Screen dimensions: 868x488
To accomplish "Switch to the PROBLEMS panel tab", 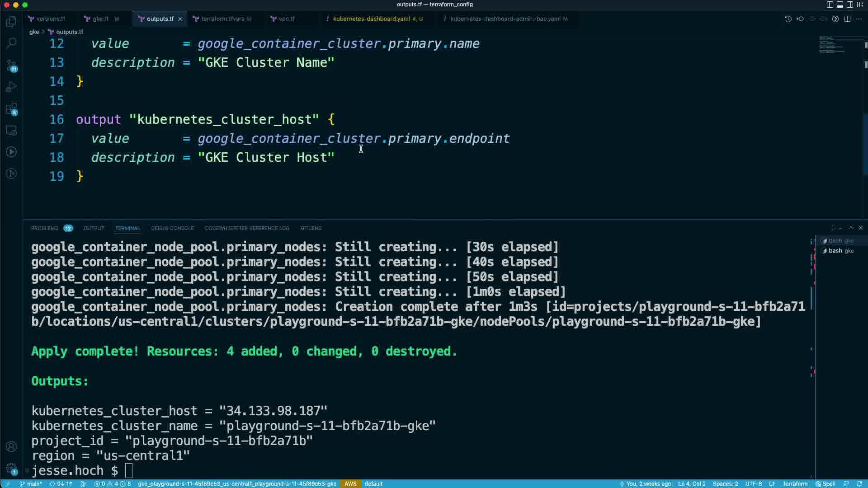I will coord(44,228).
